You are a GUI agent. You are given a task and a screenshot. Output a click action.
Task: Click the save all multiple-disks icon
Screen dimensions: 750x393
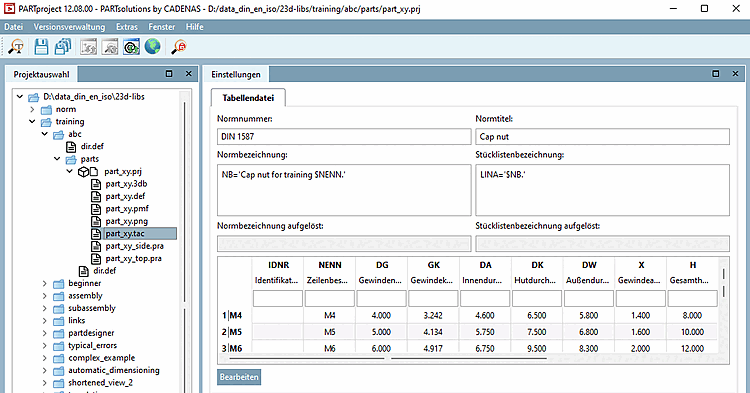(63, 47)
